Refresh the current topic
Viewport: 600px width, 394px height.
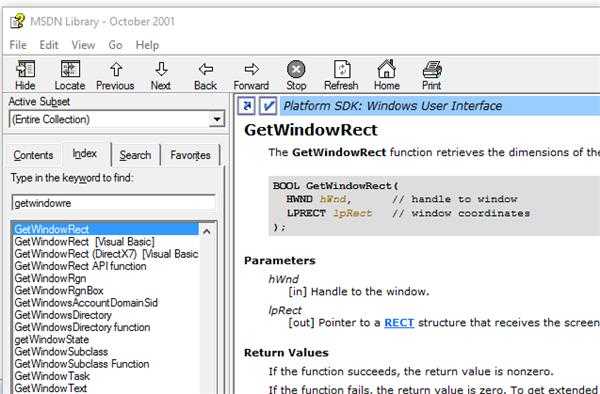point(341,75)
